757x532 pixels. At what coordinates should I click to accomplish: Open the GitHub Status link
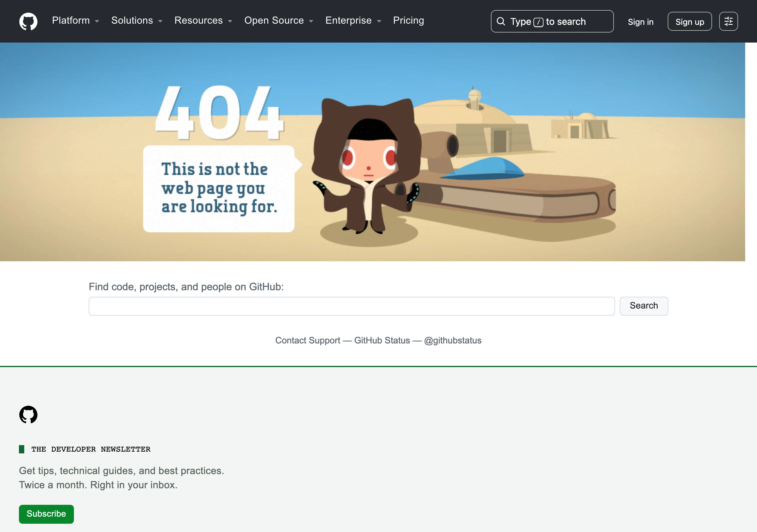[x=382, y=340]
